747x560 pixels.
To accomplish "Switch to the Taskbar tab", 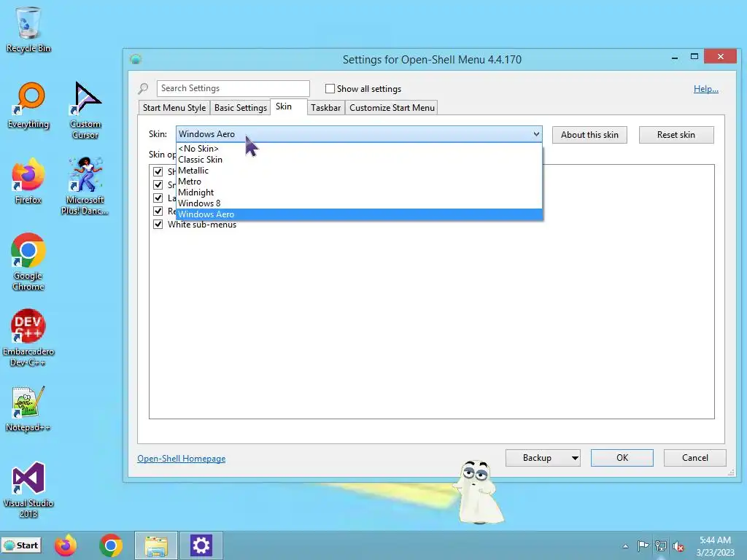I will pyautogui.click(x=326, y=108).
